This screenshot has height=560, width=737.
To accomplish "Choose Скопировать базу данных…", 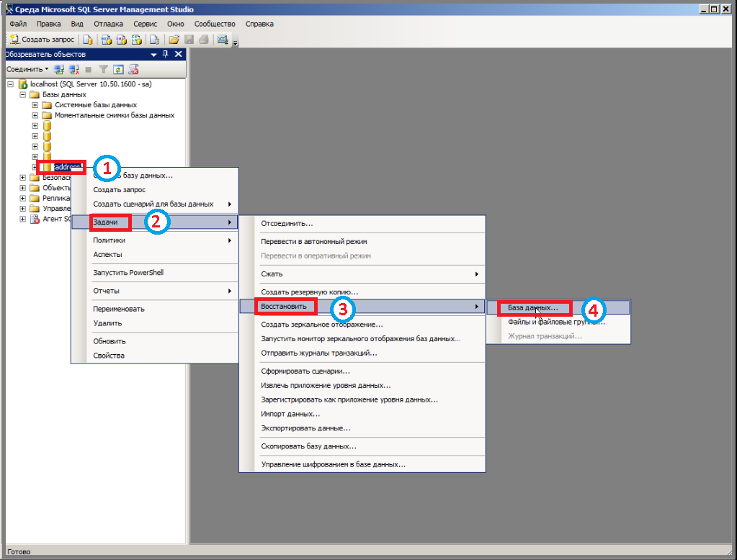I will (x=362, y=446).
